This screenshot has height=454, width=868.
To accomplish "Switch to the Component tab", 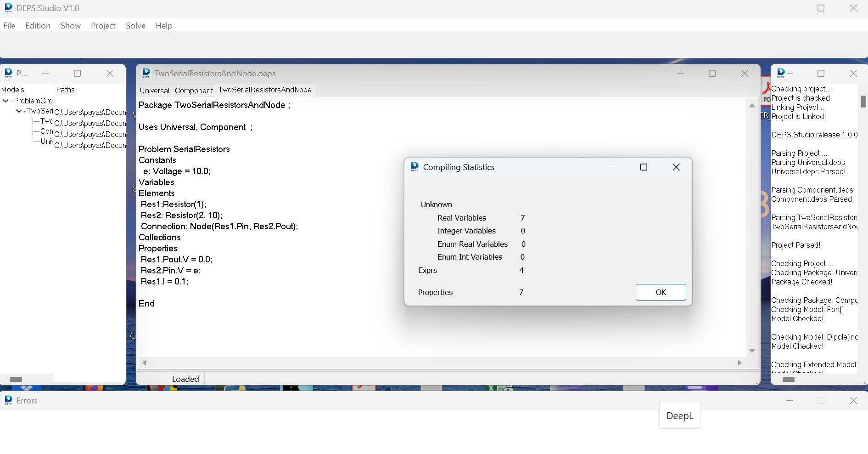I will 194,91.
